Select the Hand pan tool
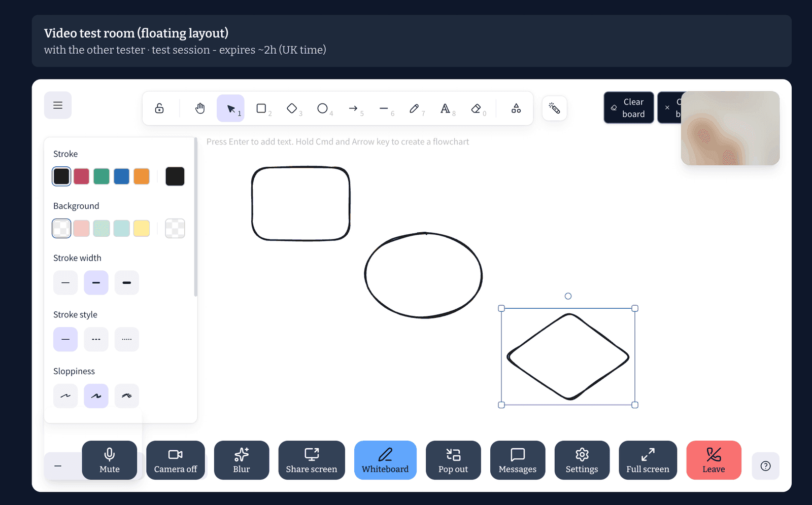 point(200,109)
